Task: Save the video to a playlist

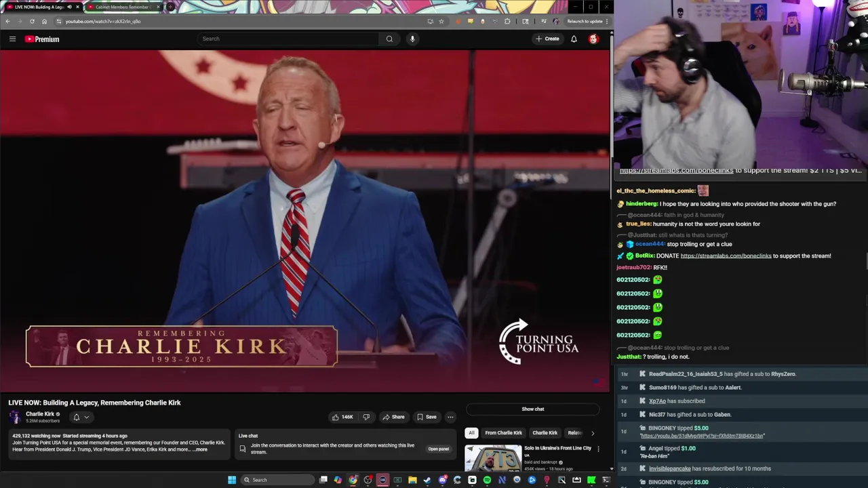Action: point(427,417)
